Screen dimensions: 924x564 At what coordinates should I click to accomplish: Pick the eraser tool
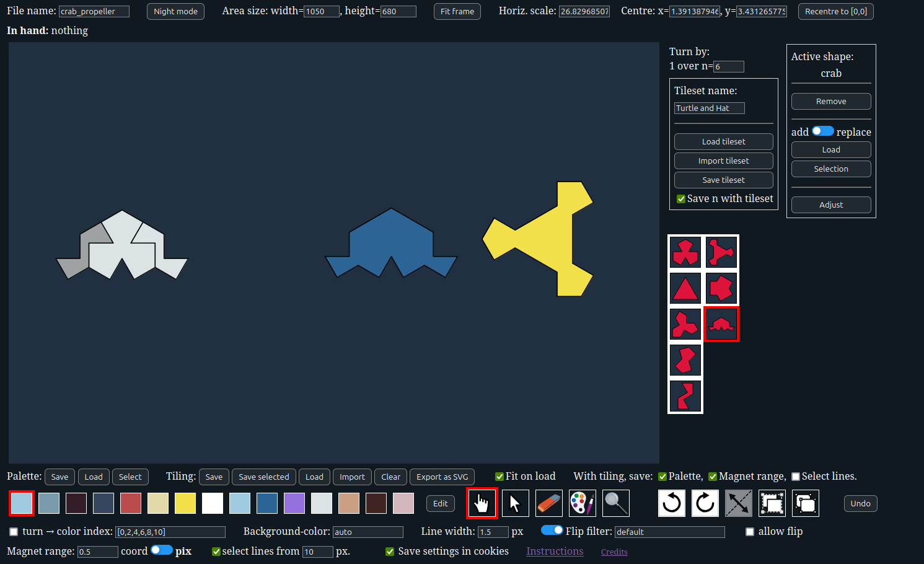tap(548, 503)
